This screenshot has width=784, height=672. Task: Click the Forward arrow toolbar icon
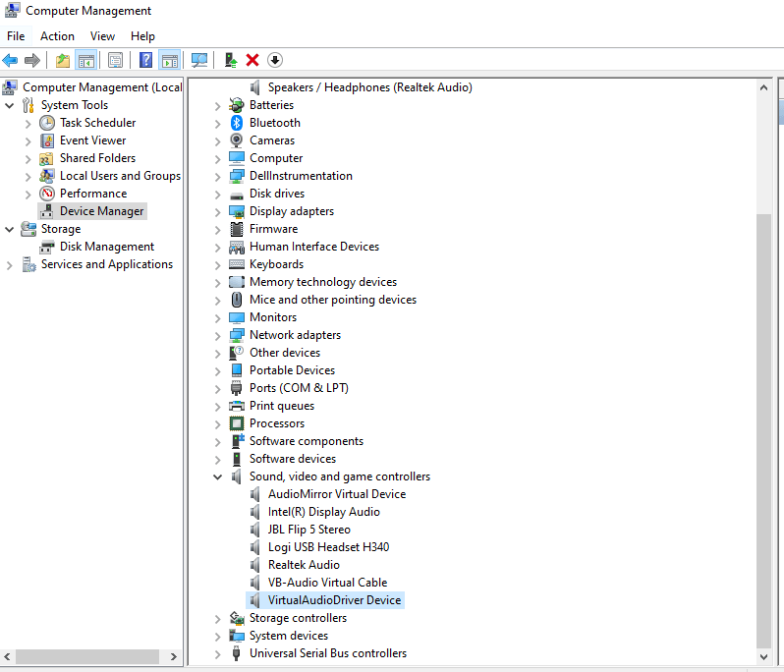(32, 61)
